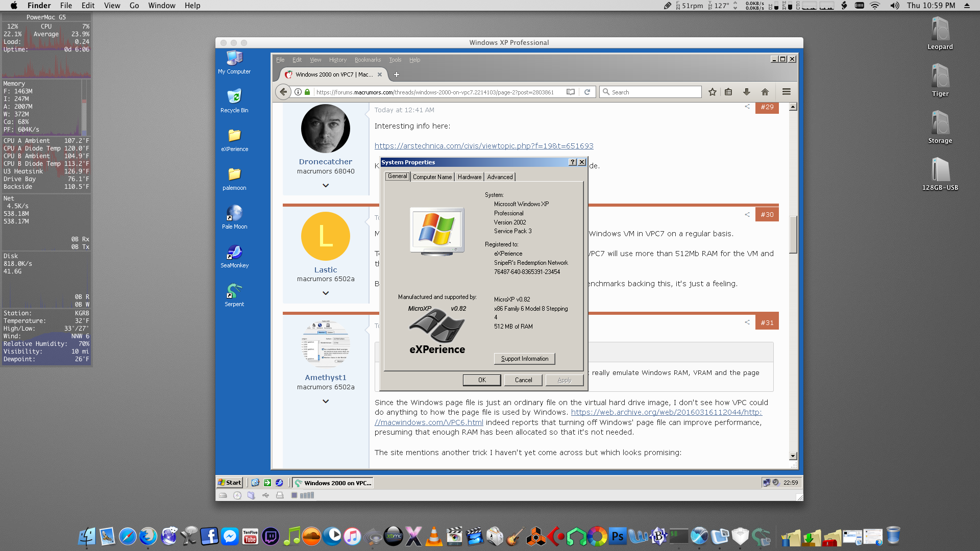Open the browser Downloads arrow icon
This screenshot has width=980, height=551.
click(746, 92)
